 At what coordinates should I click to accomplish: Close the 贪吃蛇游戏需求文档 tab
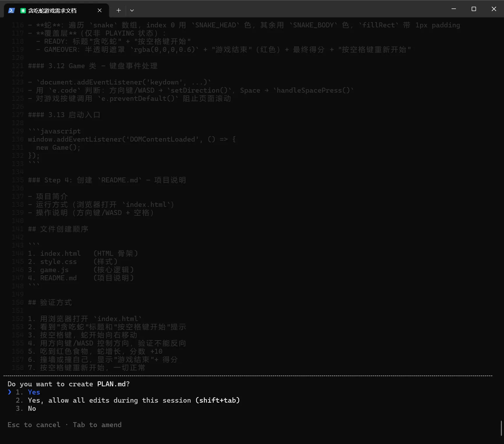pyautogui.click(x=100, y=10)
